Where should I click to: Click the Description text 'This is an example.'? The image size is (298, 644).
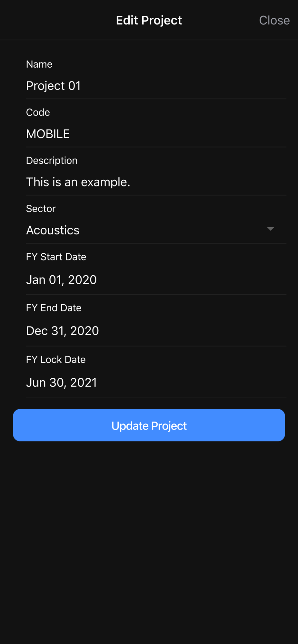(78, 182)
